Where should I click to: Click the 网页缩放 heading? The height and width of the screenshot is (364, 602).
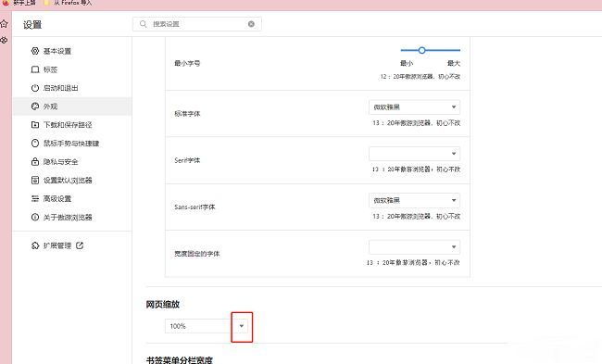point(163,304)
